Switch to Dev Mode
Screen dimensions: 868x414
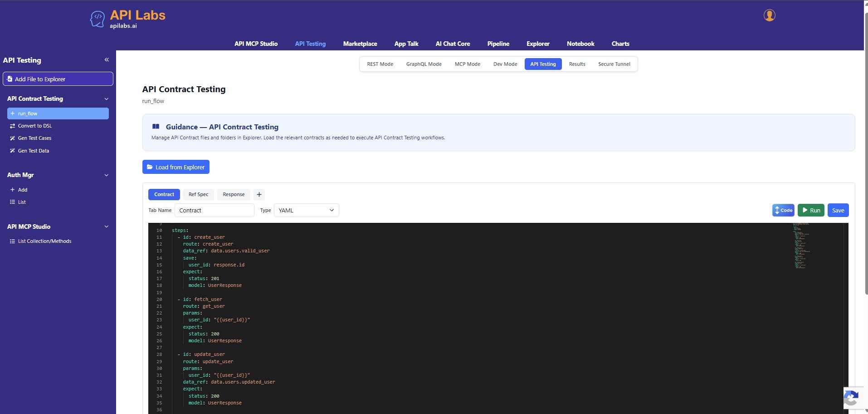point(505,64)
